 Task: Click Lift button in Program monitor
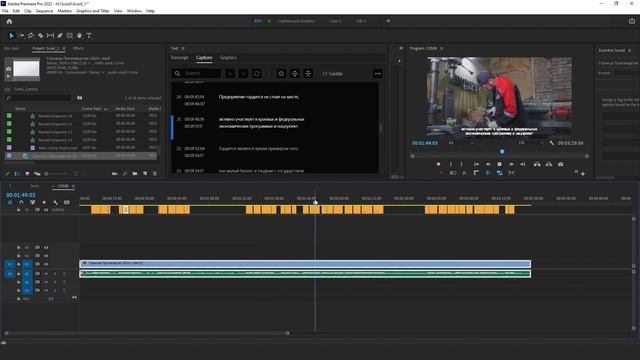(537, 164)
